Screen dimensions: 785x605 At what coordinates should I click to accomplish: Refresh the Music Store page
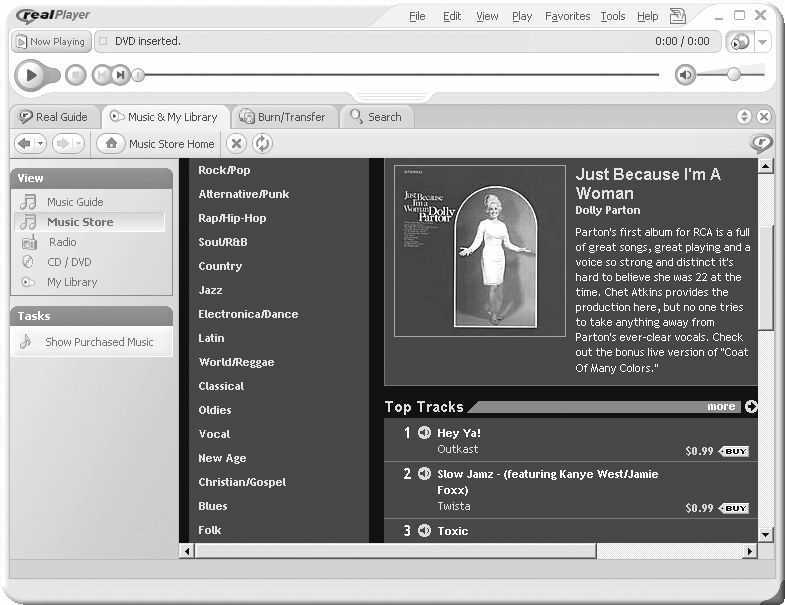coord(262,144)
